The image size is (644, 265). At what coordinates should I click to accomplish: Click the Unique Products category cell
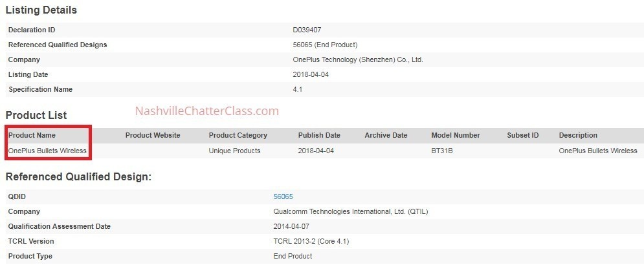[x=234, y=151]
